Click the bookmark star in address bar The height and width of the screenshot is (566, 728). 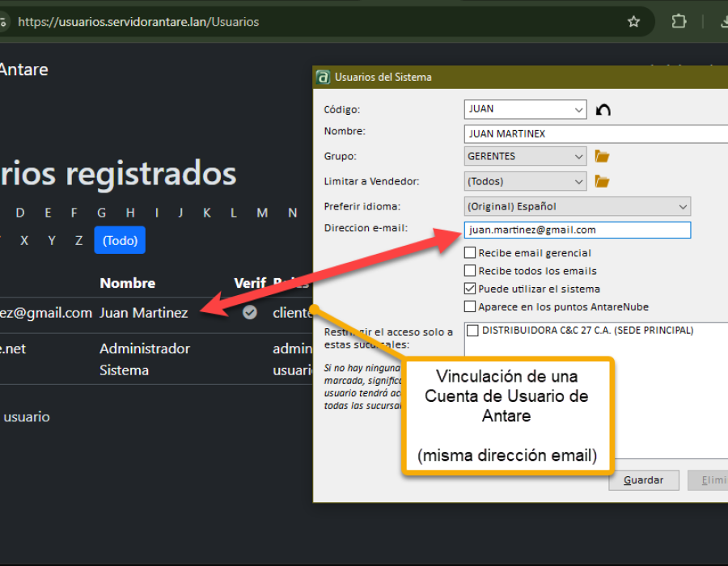pos(633,22)
